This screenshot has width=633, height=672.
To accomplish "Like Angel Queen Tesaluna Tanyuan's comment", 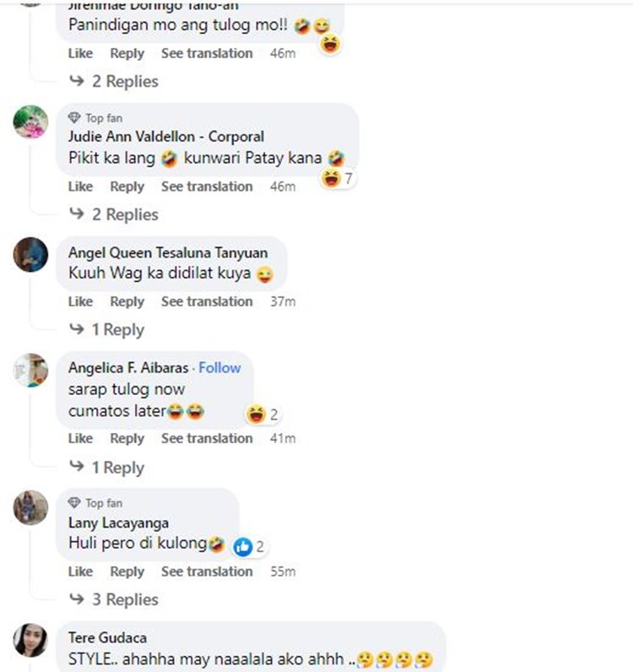I will pyautogui.click(x=80, y=301).
